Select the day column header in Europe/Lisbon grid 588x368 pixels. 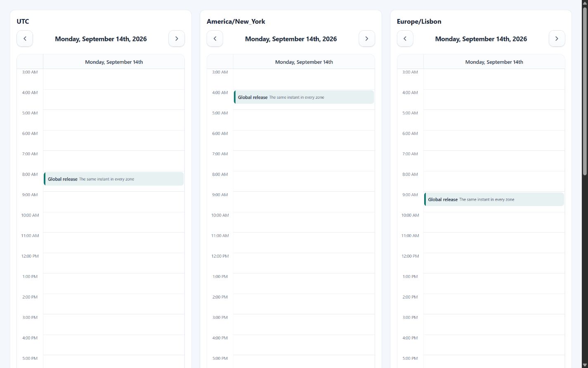point(494,62)
